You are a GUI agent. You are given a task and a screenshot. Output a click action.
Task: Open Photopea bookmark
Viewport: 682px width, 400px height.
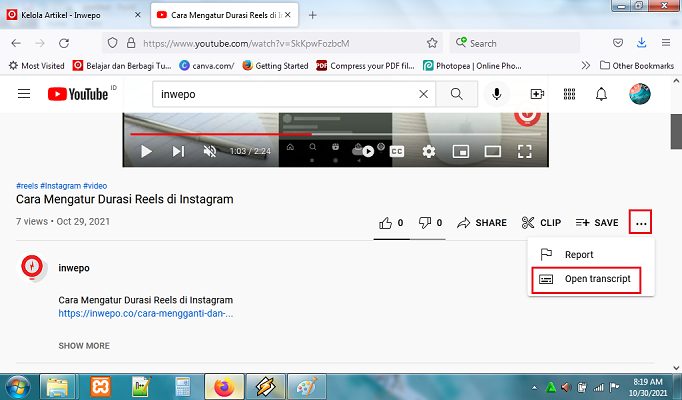point(472,66)
